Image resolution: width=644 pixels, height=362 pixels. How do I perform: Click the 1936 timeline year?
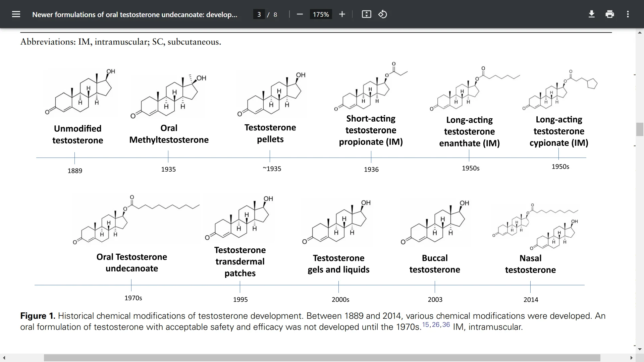(371, 169)
